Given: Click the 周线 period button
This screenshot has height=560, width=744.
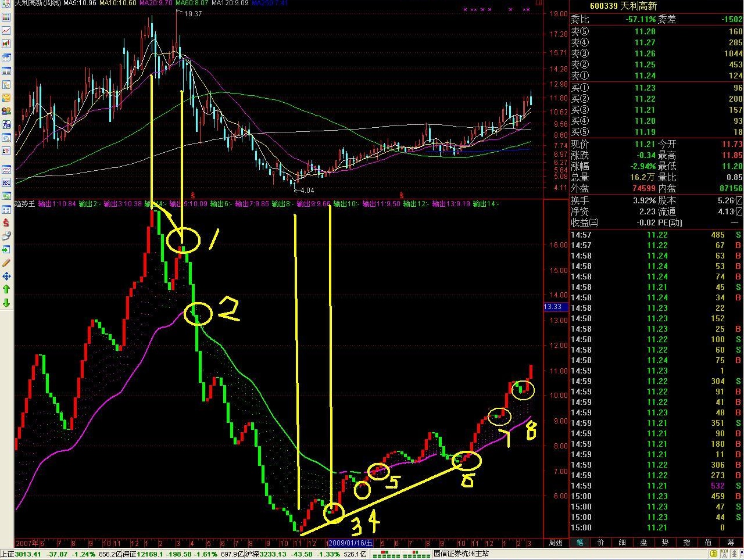Looking at the screenshot, I should (x=556, y=543).
